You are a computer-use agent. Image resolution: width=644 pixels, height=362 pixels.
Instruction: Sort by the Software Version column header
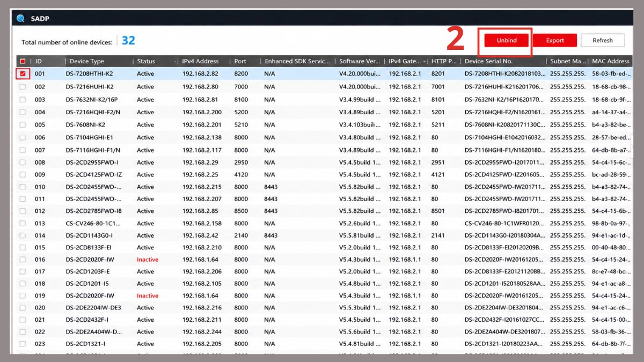[360, 61]
